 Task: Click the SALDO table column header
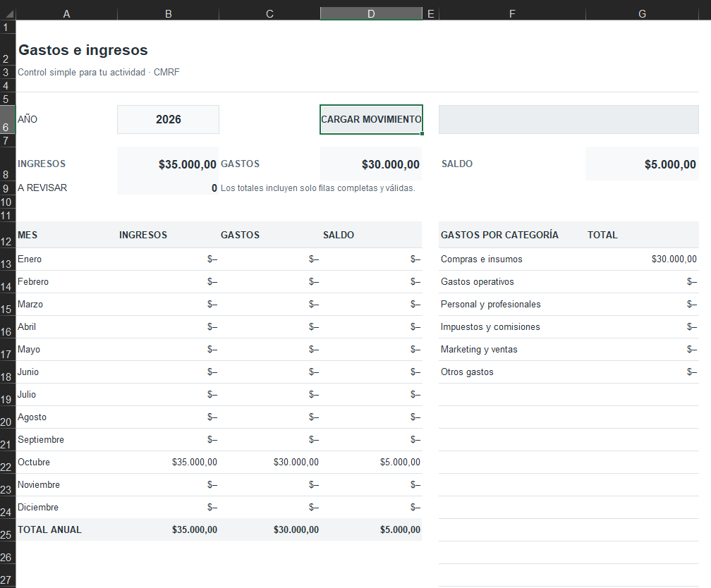coord(339,235)
